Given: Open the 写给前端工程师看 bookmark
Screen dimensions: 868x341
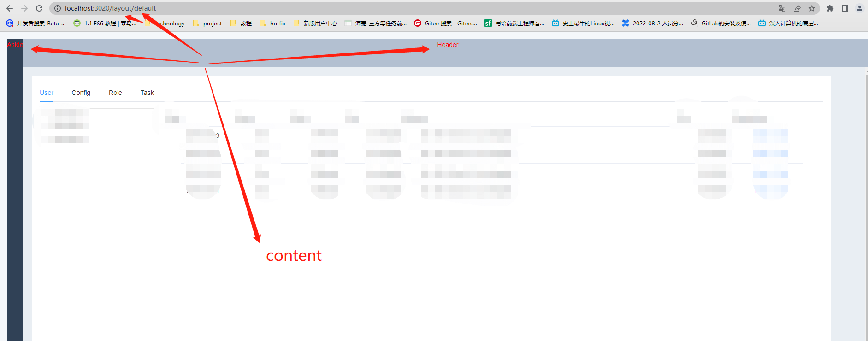Looking at the screenshot, I should 514,23.
